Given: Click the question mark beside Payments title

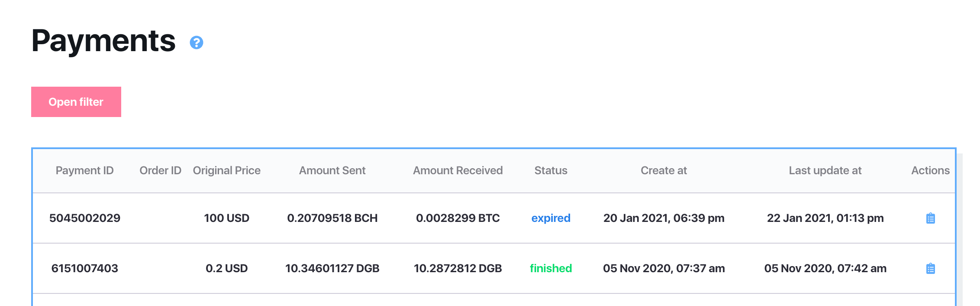Looking at the screenshot, I should pos(197,43).
